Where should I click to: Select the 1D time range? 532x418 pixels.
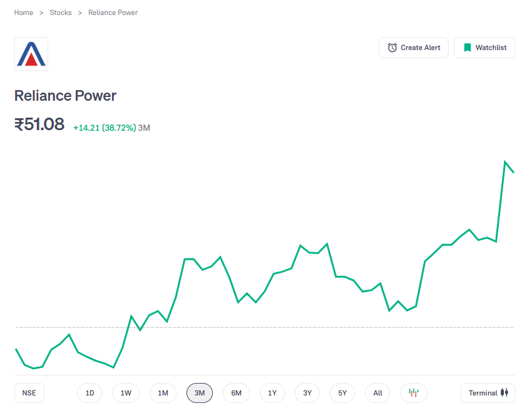[90, 393]
